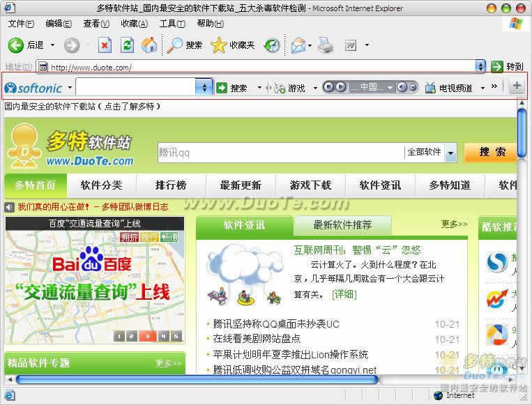Image resolution: width=532 pixels, height=405 pixels.
Task: Click the Softonic toolbar search box
Action: coord(135,87)
